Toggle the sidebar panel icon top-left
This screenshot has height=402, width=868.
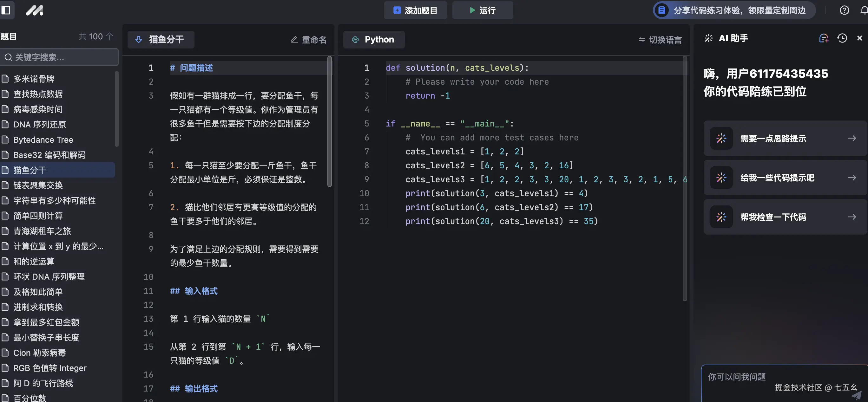click(7, 10)
